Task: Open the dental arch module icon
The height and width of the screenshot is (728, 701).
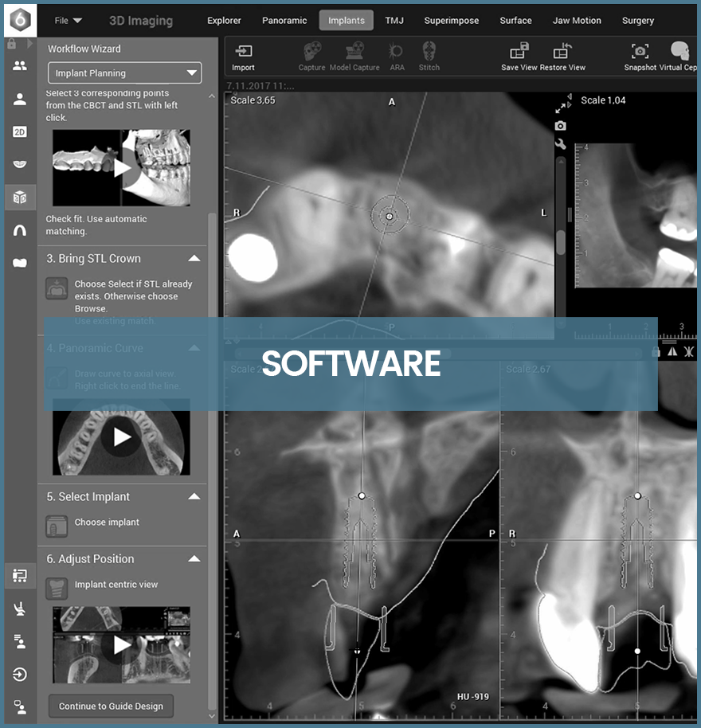Action: [19, 230]
